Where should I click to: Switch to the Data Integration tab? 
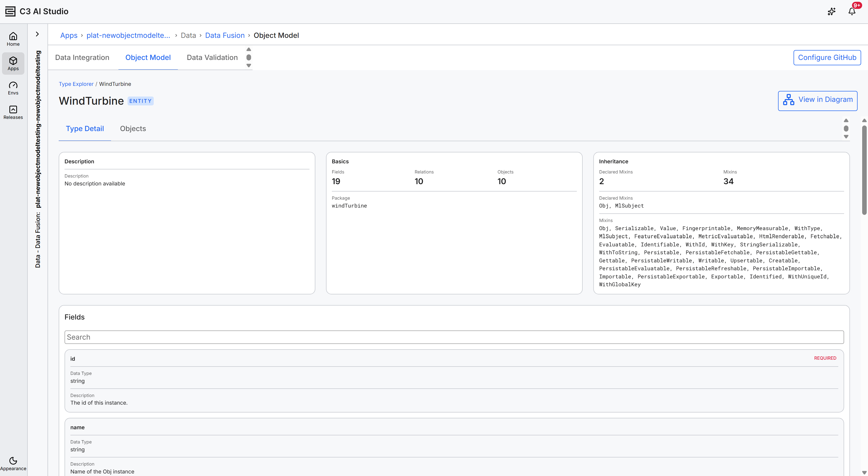(x=82, y=58)
